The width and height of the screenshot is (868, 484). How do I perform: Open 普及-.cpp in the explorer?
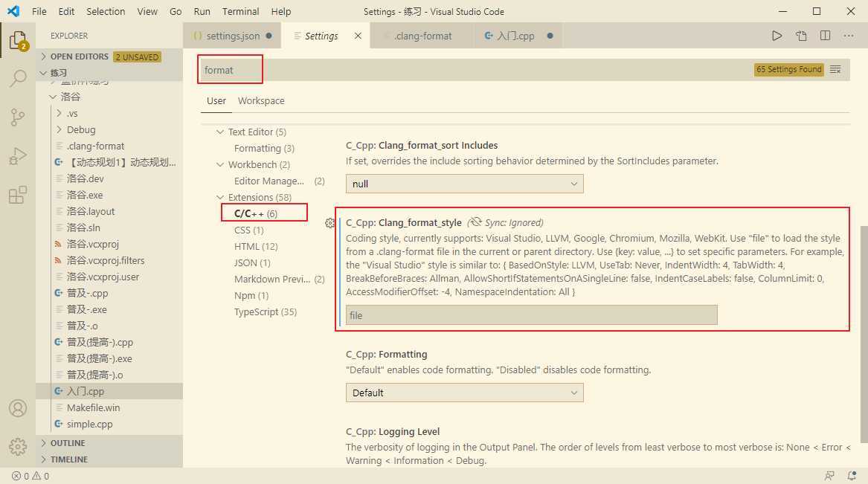click(x=109, y=293)
